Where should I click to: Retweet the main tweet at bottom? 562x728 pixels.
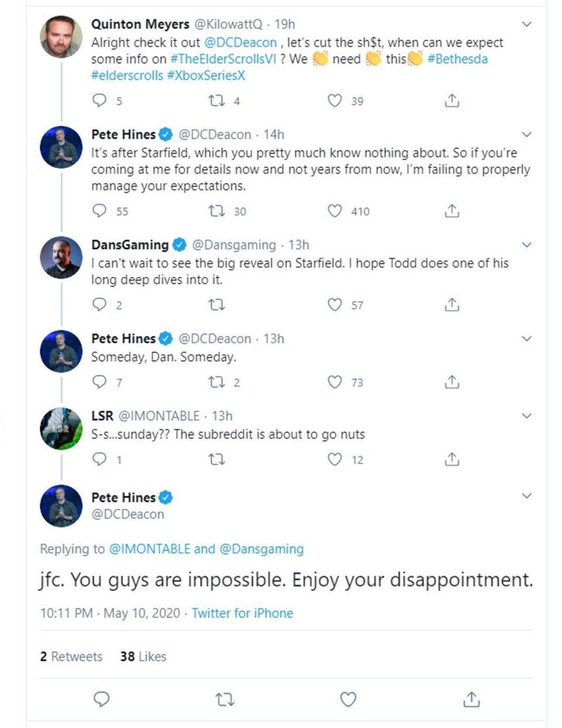coord(225,699)
